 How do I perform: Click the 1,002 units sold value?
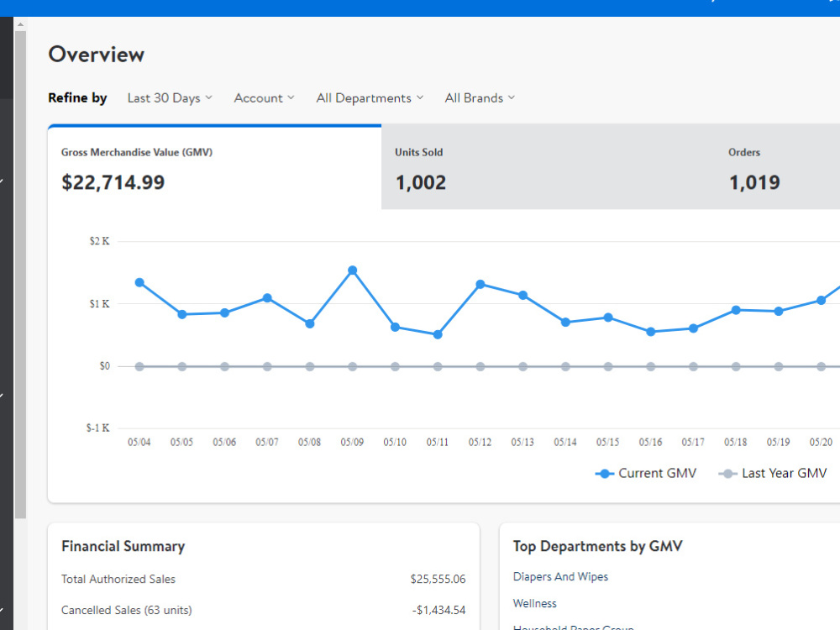[x=421, y=182]
